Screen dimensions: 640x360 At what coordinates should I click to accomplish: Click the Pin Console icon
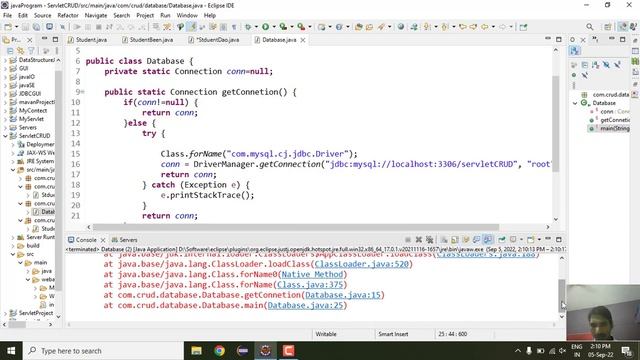point(502,240)
